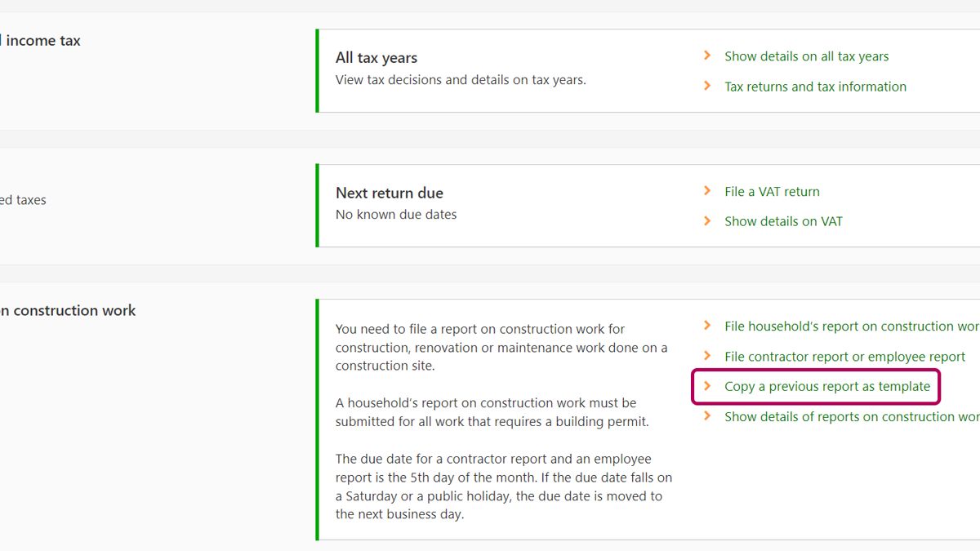This screenshot has height=551, width=980.
Task: Click the All tax years card heading
Action: [x=376, y=58]
